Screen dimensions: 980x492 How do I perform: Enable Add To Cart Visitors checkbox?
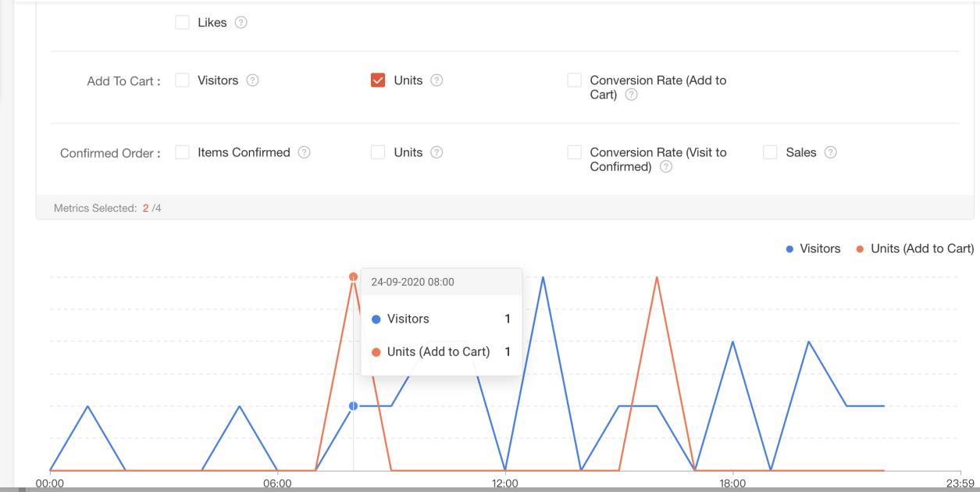[183, 80]
